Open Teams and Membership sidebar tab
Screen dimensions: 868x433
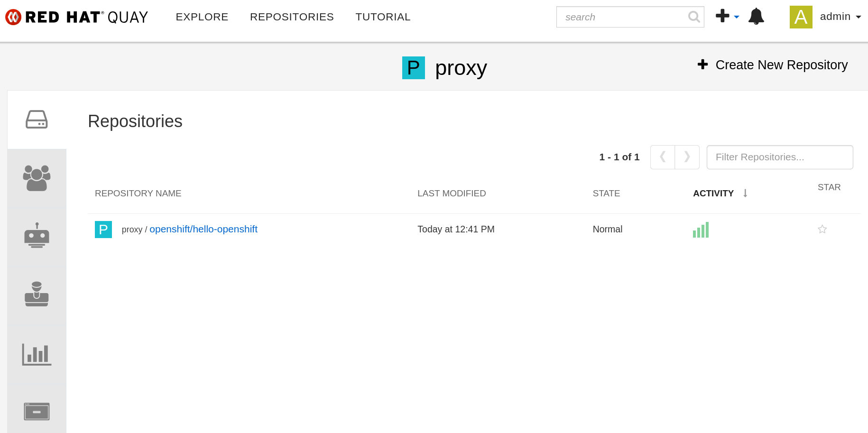[37, 178]
